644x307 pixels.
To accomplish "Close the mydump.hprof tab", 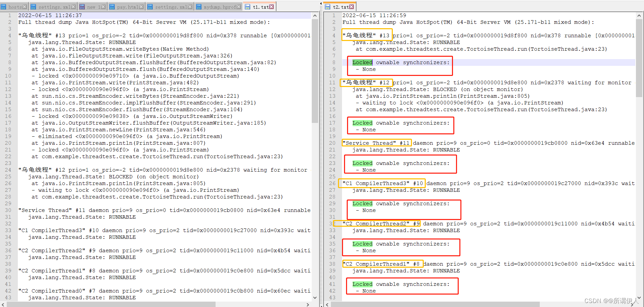I will (x=239, y=7).
